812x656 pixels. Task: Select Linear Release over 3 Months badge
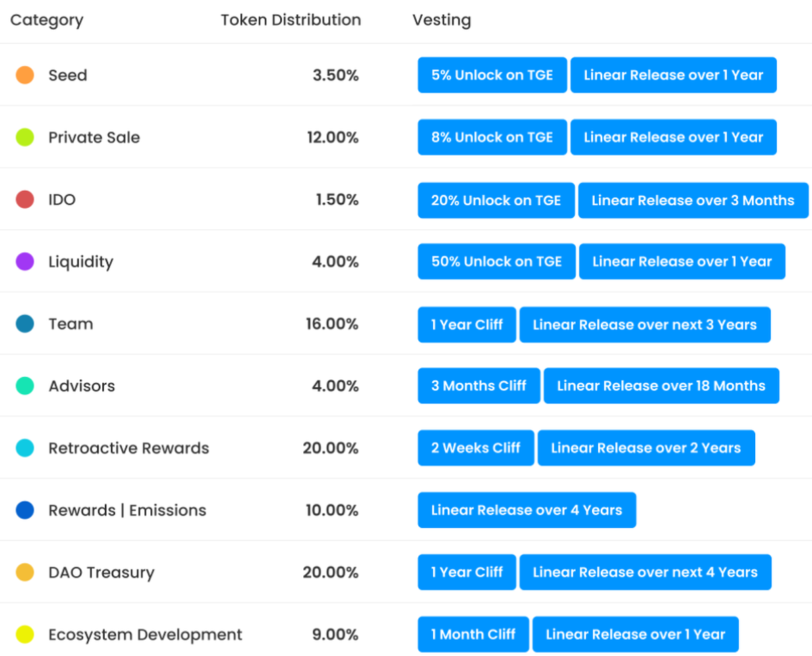pyautogui.click(x=693, y=200)
